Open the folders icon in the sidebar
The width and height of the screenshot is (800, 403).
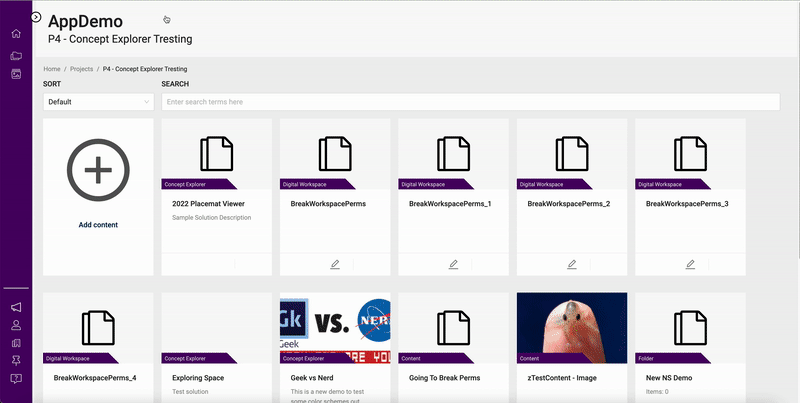coord(16,55)
